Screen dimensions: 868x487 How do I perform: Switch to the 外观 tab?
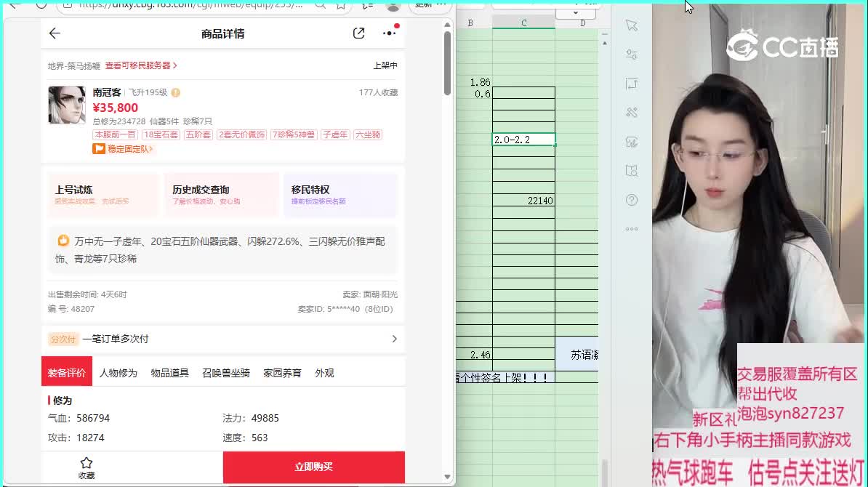[x=324, y=373]
